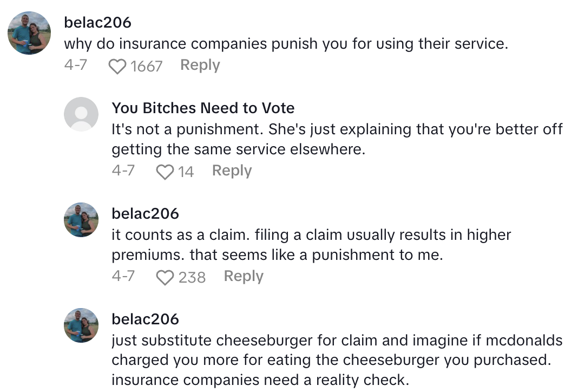This screenshot has height=392, width=578.
Task: Reply to the comment with 14 likes
Action: tap(232, 171)
